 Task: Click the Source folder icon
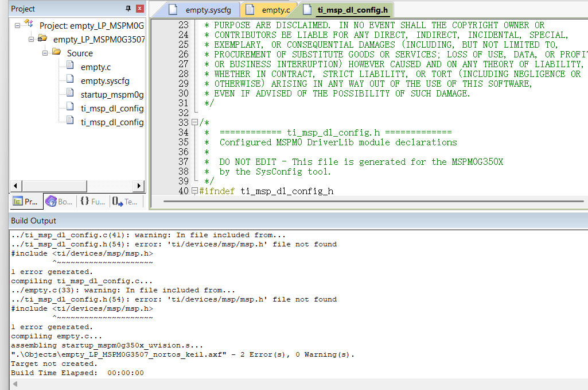[56, 52]
